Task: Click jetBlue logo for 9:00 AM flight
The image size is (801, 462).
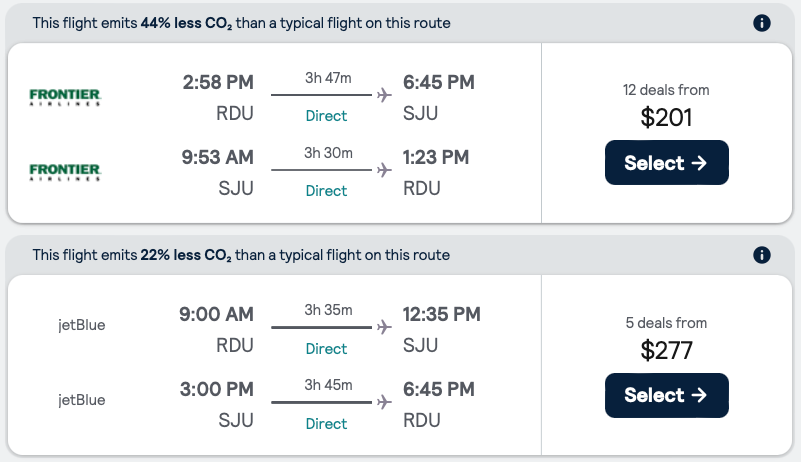Action: click(x=82, y=325)
